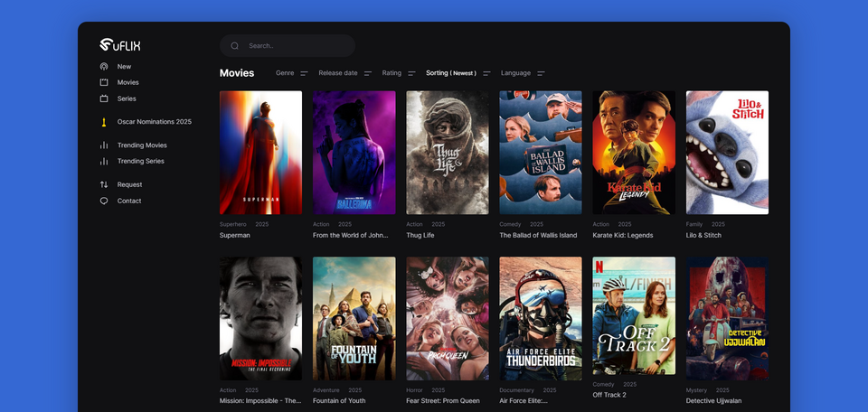The height and width of the screenshot is (412, 868).
Task: Click the Trending Series bar chart icon
Action: pos(103,161)
